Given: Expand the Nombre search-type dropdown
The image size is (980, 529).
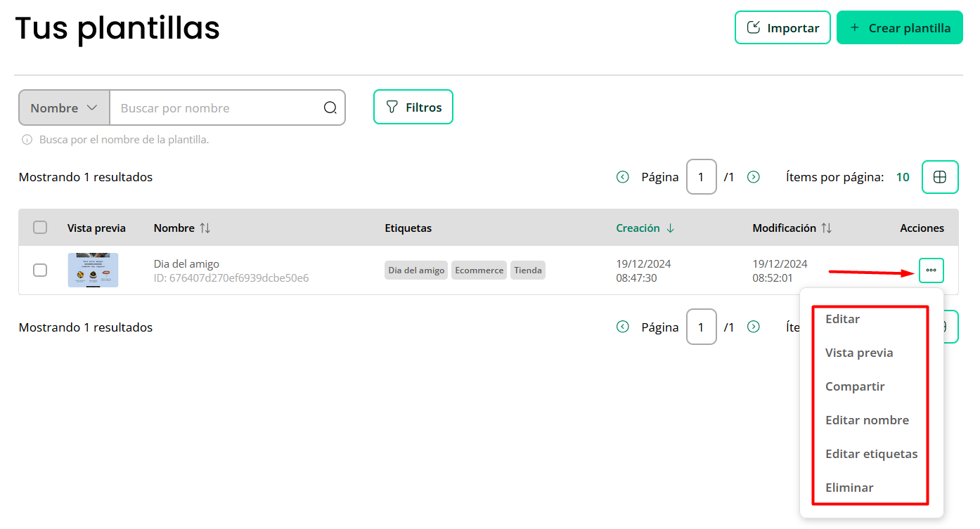Looking at the screenshot, I should pos(64,107).
